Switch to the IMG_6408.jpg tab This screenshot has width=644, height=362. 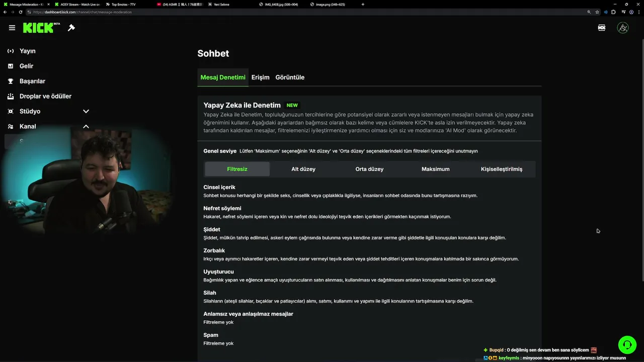coord(280,5)
